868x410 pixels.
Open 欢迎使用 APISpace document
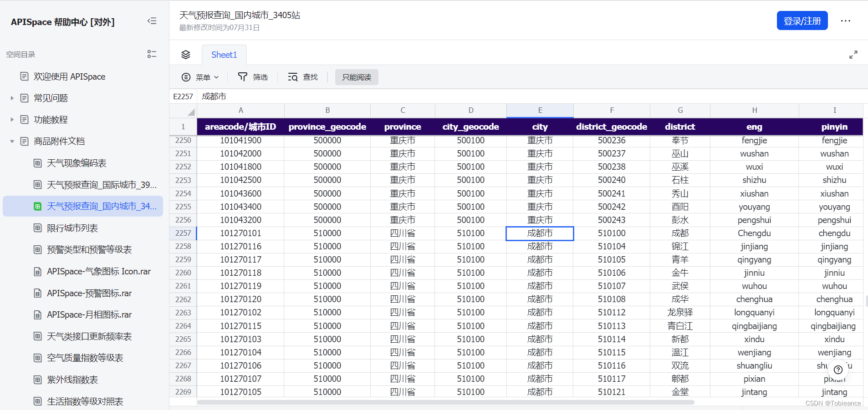tap(69, 76)
